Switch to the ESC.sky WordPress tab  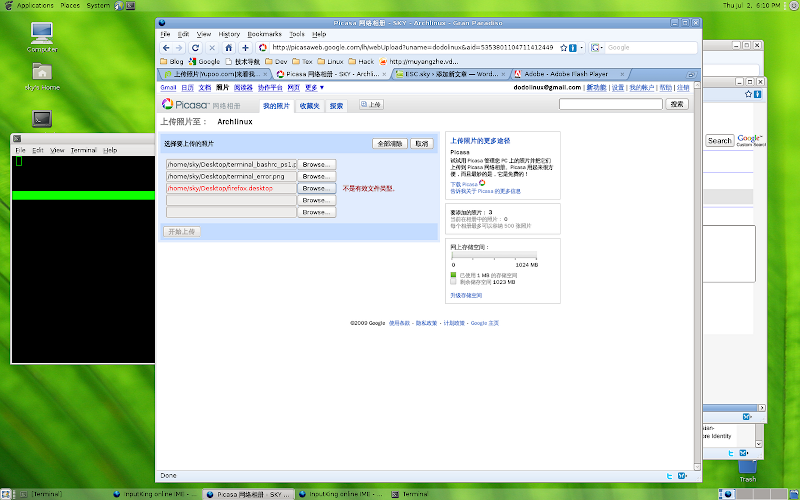pyautogui.click(x=450, y=74)
